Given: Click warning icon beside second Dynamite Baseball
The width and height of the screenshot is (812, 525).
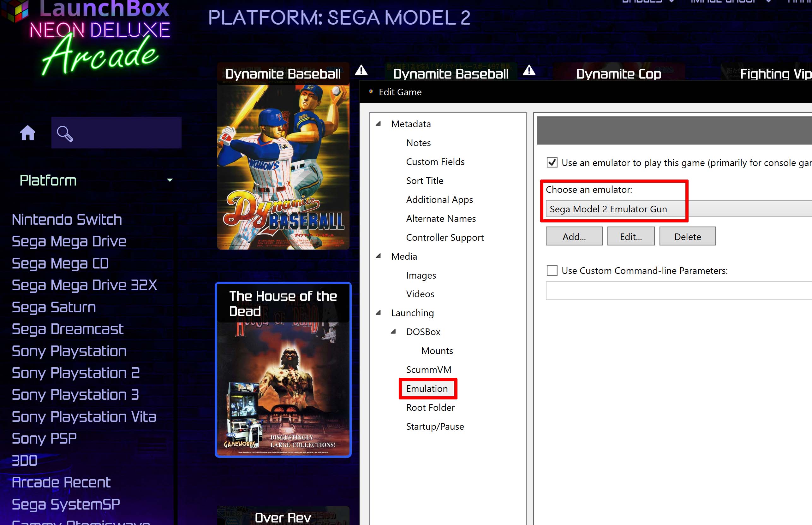Looking at the screenshot, I should pos(529,71).
